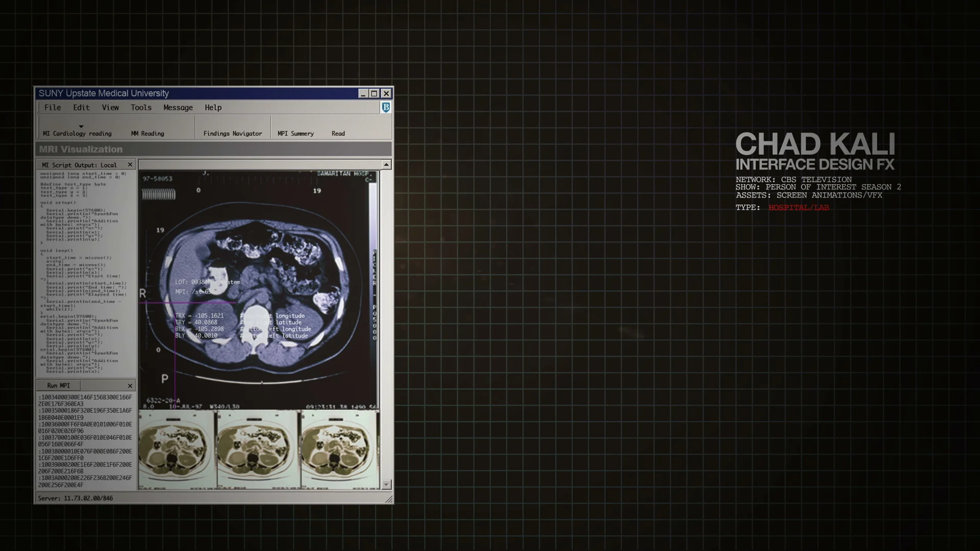Expand the MI Cardiology reading dropdown arrow
Screen dimensions: 980x551
[81, 126]
